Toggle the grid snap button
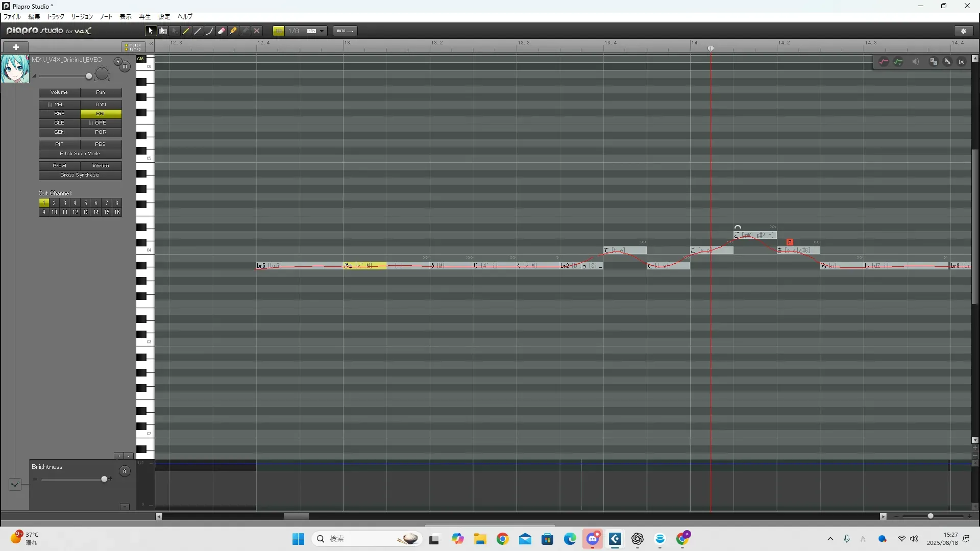980x551 pixels. point(279,31)
